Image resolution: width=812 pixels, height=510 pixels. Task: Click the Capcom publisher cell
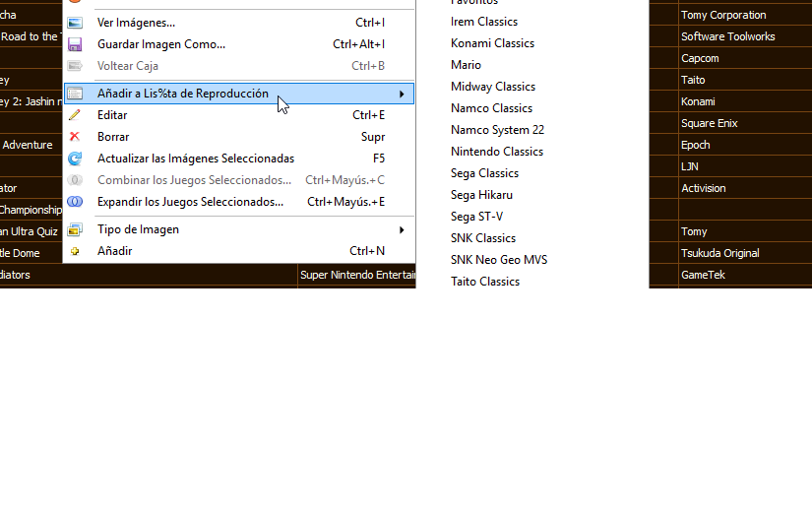745,58
